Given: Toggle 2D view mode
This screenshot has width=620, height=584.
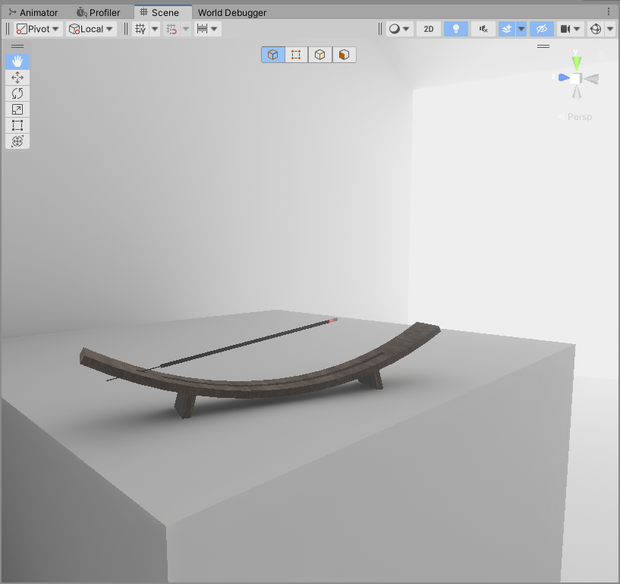Looking at the screenshot, I should point(429,29).
